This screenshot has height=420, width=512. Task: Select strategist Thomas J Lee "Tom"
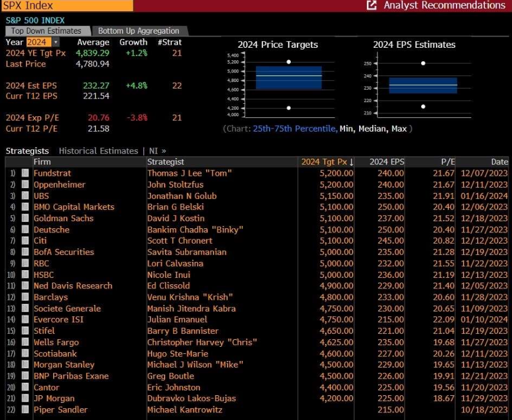pos(189,173)
